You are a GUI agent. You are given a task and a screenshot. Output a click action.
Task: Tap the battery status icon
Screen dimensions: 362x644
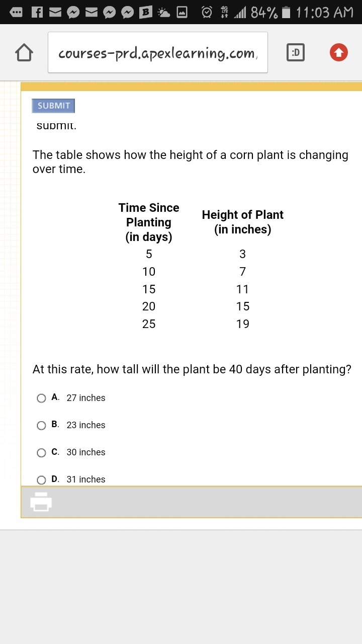point(286,12)
